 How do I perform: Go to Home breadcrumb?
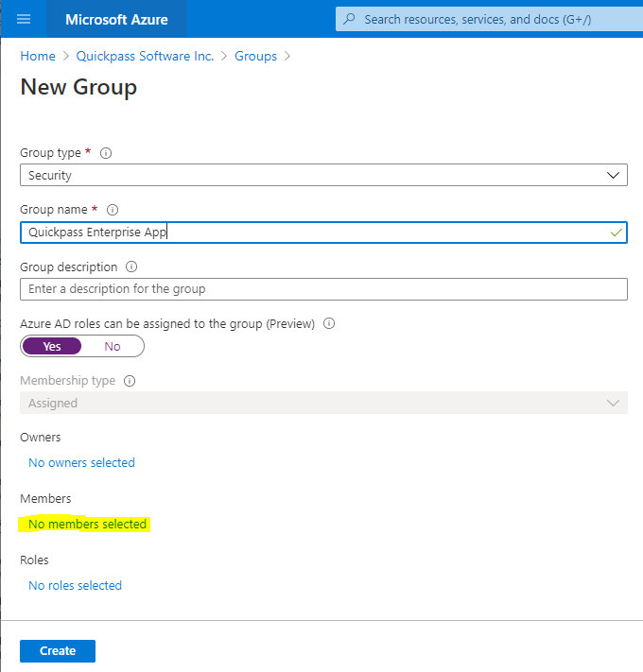coord(38,56)
